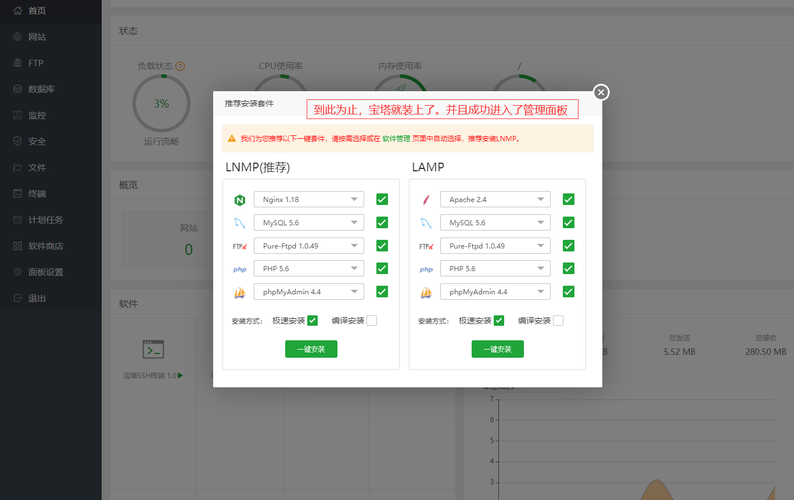Screen dimensions: 794x500
Task: Toggle 极速安装 checkbox under LAMP
Action: [x=499, y=320]
